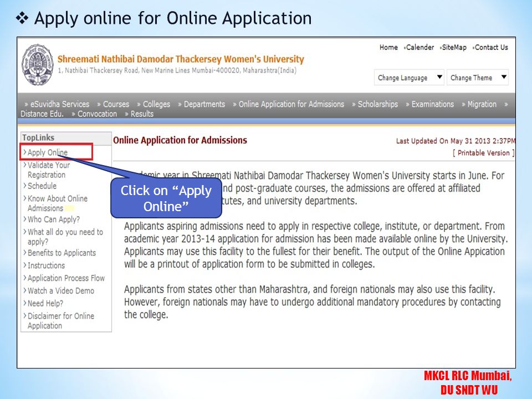Open the Home link in header
Viewport: 532px width, 399px height.
tap(388, 48)
